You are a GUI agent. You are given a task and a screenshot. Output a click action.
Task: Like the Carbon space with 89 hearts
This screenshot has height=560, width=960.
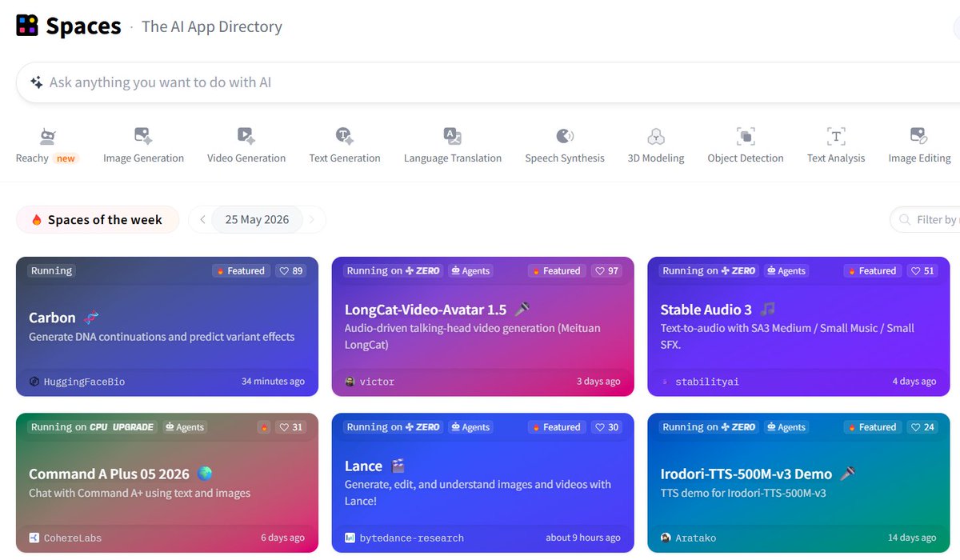[x=290, y=271]
